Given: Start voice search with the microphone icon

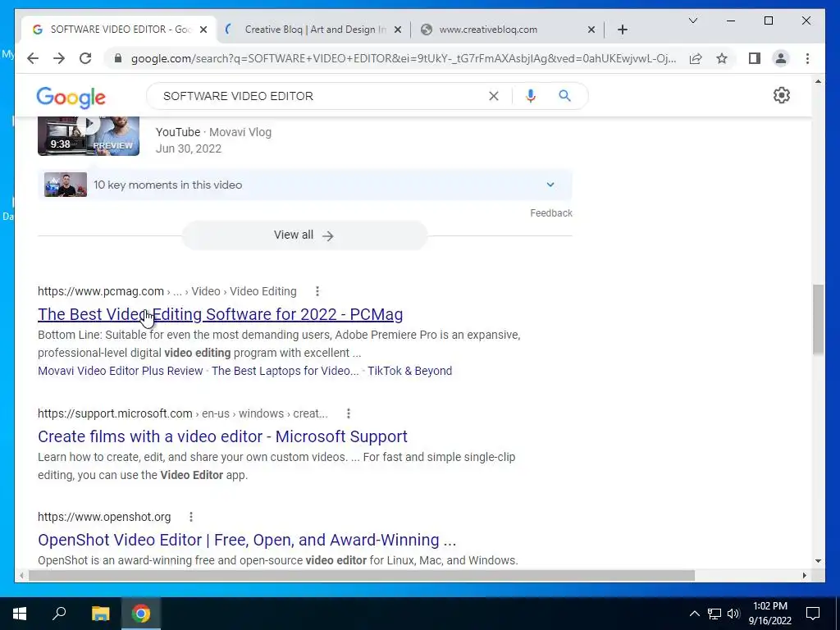Looking at the screenshot, I should pos(531,96).
